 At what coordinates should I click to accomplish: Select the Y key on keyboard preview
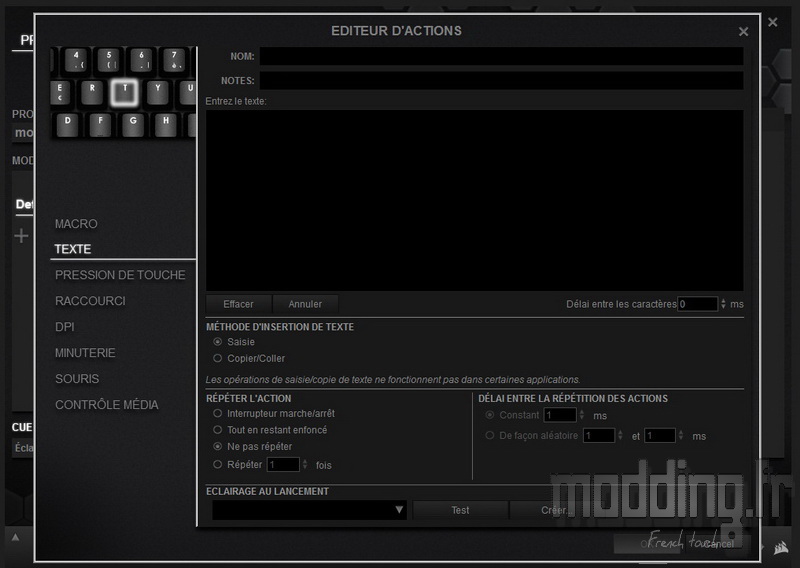(x=157, y=92)
